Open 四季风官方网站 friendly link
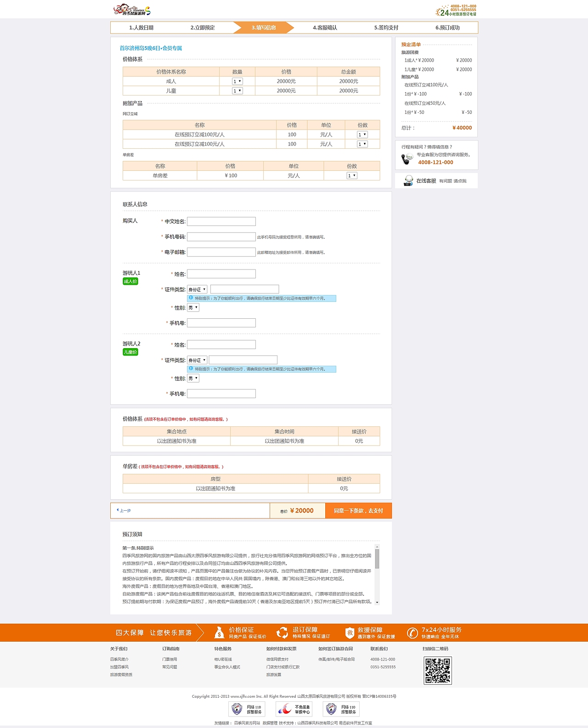Screen dimensions: 588x728 click(247, 723)
